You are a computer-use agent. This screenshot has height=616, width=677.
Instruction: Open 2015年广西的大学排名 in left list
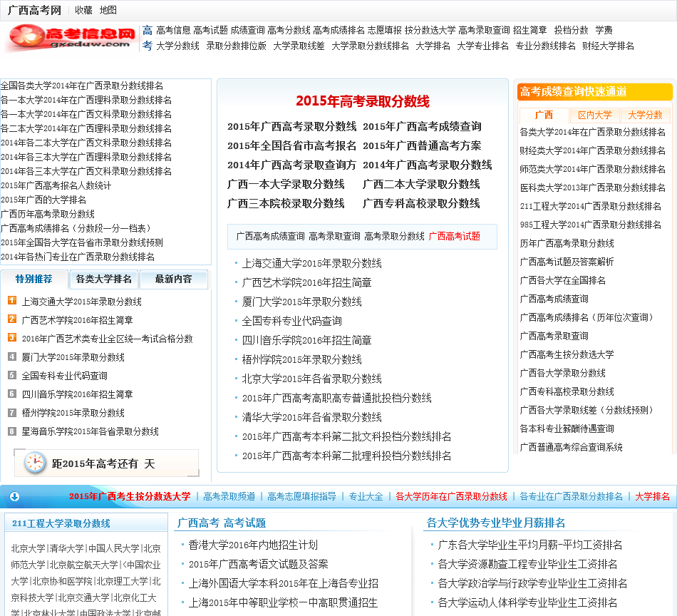[43, 200]
